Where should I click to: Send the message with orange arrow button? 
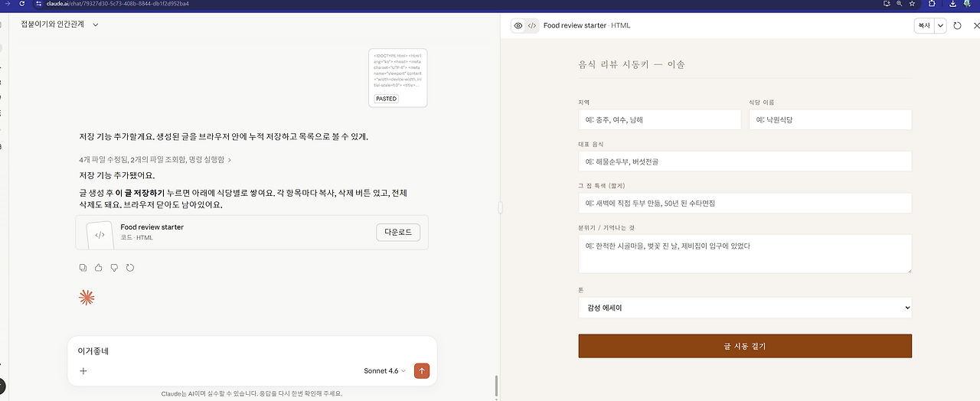422,371
